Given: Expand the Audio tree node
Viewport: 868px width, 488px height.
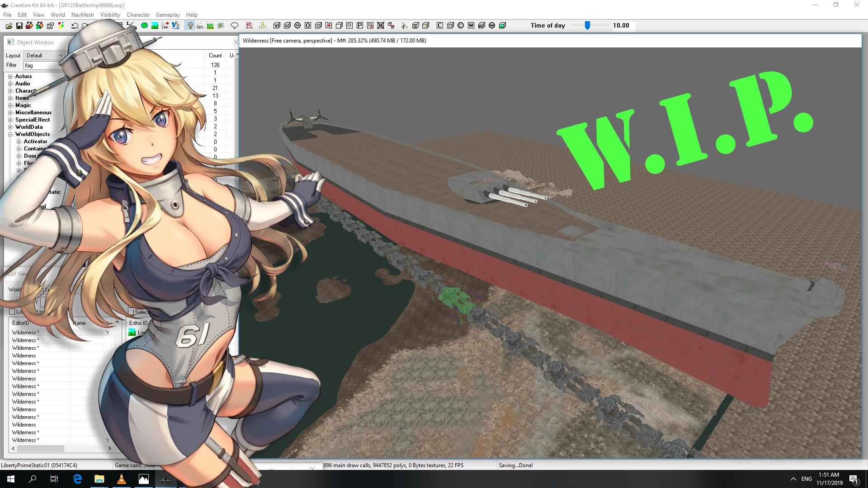Looking at the screenshot, I should click(x=10, y=84).
